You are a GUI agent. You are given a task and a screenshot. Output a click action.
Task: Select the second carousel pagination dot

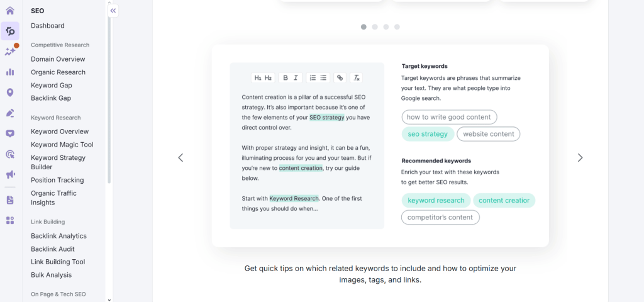pyautogui.click(x=375, y=27)
